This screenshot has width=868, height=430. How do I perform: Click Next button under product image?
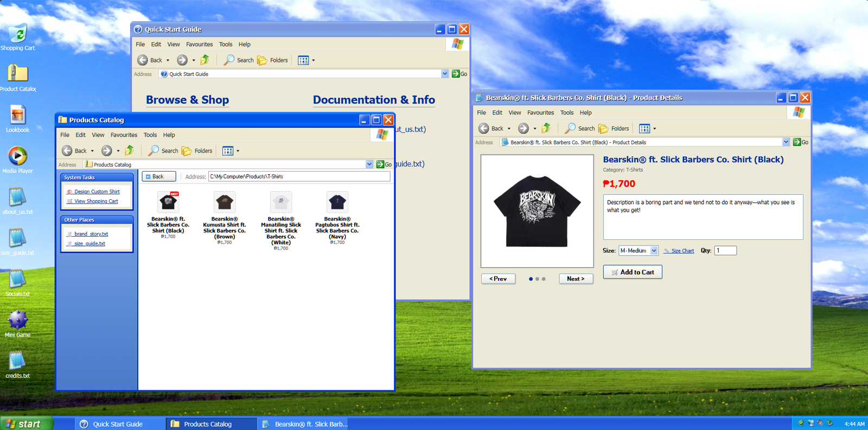(576, 279)
